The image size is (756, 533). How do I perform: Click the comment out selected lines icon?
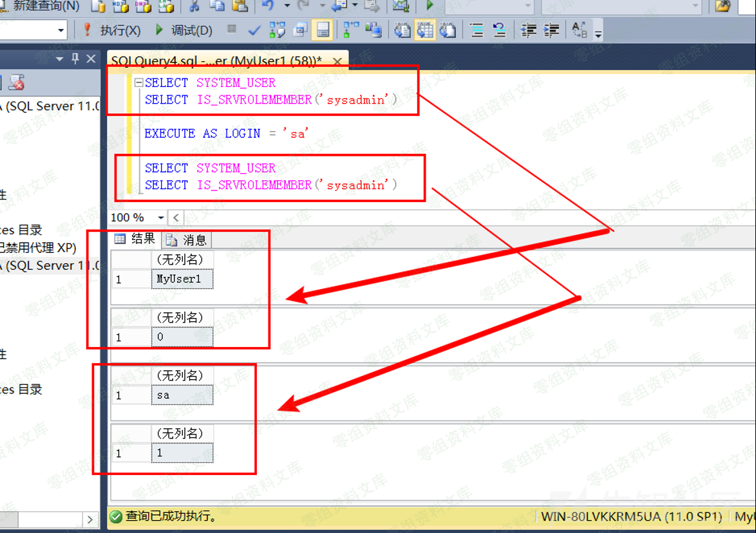coord(477,30)
